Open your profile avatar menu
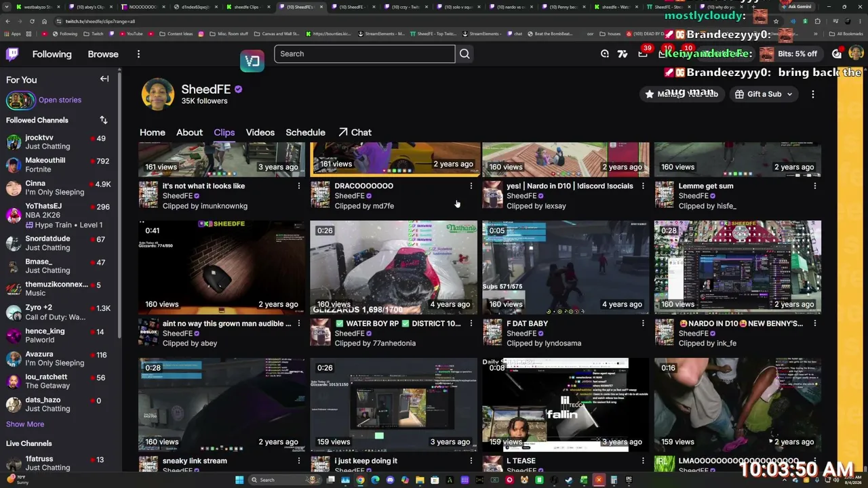This screenshot has height=488, width=868. pos(856,54)
